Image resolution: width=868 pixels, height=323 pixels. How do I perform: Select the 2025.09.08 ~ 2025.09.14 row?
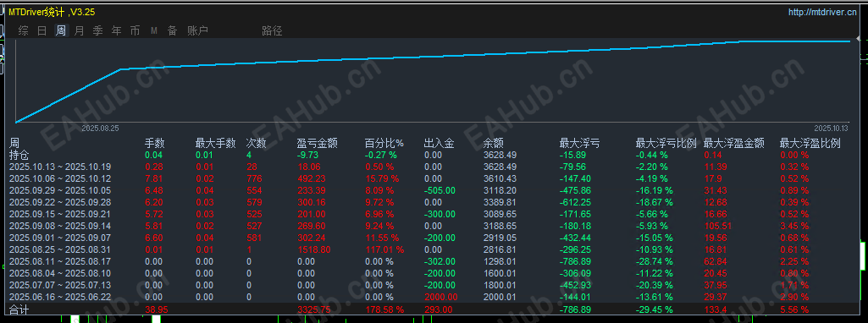point(434,226)
